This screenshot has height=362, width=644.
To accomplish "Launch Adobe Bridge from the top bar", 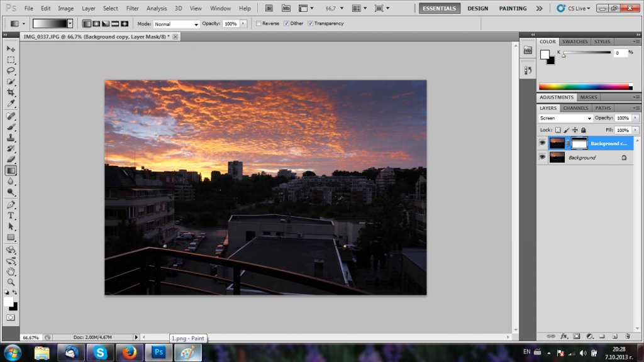I will 269,8.
